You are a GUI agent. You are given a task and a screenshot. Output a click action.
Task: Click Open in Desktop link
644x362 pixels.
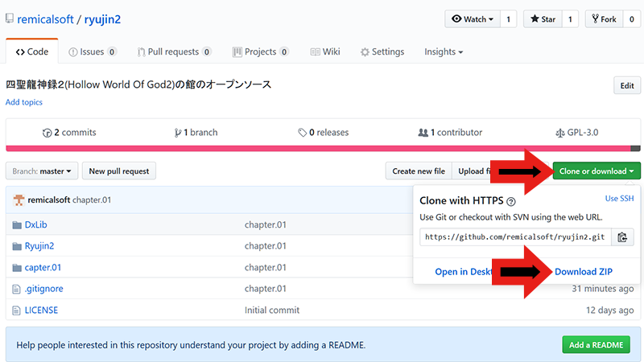point(464,272)
